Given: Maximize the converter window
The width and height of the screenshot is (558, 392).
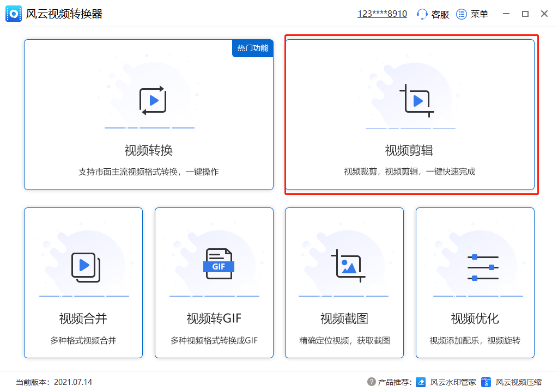Looking at the screenshot, I should coord(525,14).
